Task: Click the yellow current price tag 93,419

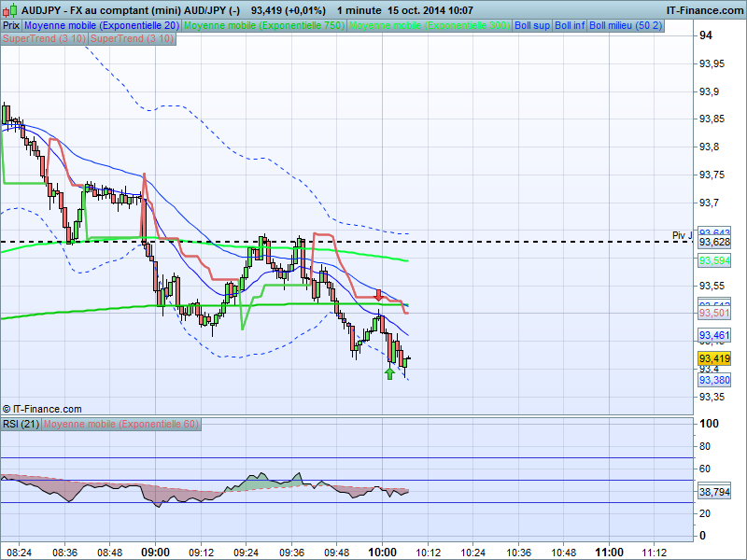Action: pyautogui.click(x=714, y=358)
